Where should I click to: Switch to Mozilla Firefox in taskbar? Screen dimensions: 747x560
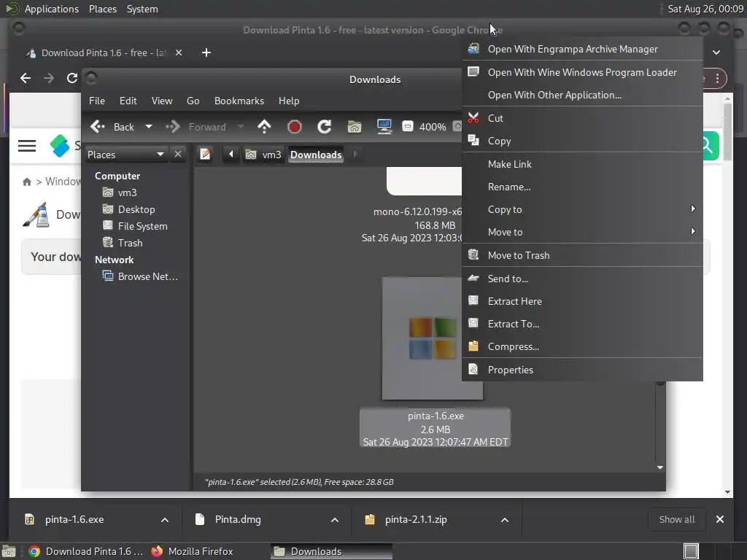coord(193,551)
